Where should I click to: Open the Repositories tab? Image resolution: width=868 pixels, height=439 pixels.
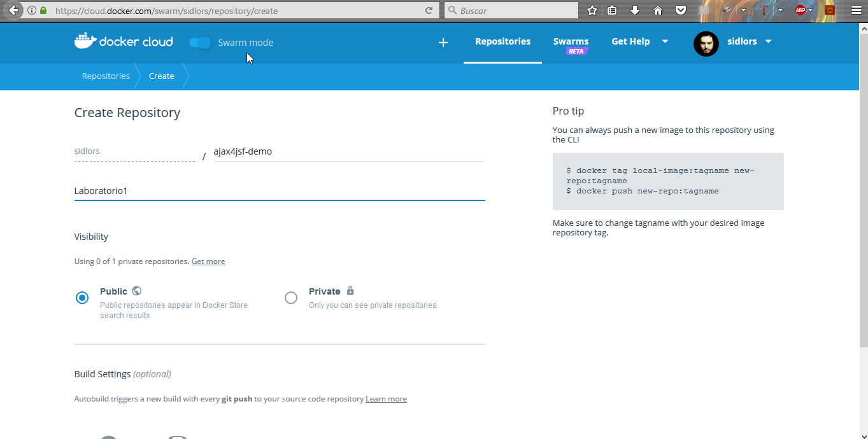(x=502, y=41)
